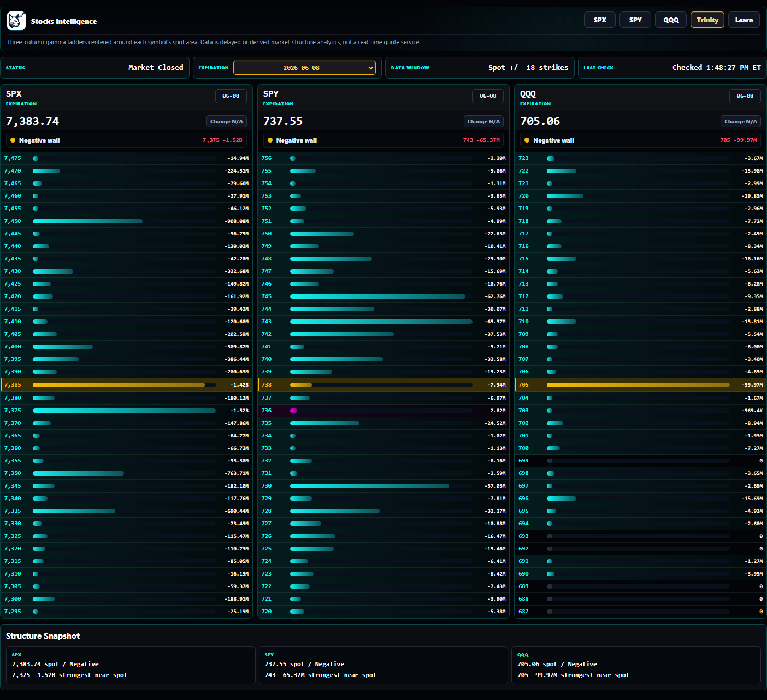
Task: Select the Trinity view tab
Action: [x=707, y=20]
